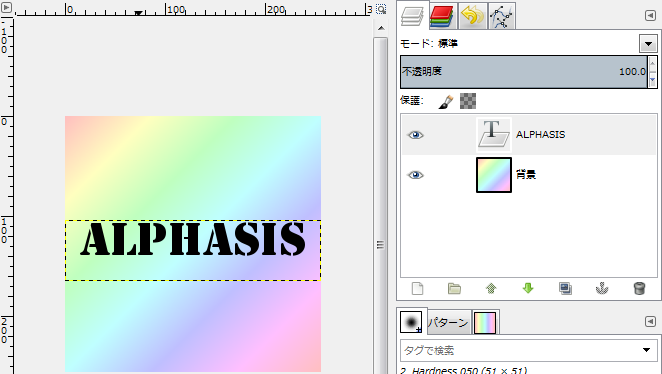Screen dimensions: 662x374
Task: Switch to the Brushes tab
Action: point(412,322)
